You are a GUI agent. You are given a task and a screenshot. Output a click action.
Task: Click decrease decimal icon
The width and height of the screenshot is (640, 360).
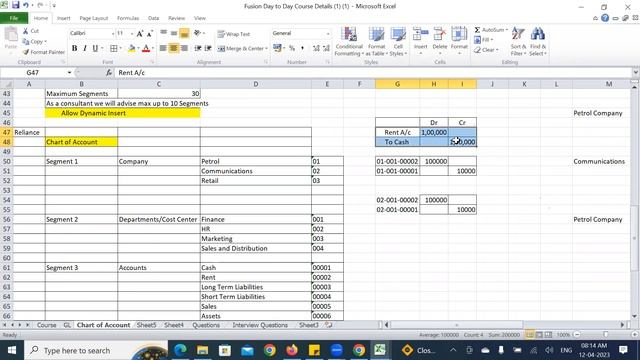click(x=326, y=49)
